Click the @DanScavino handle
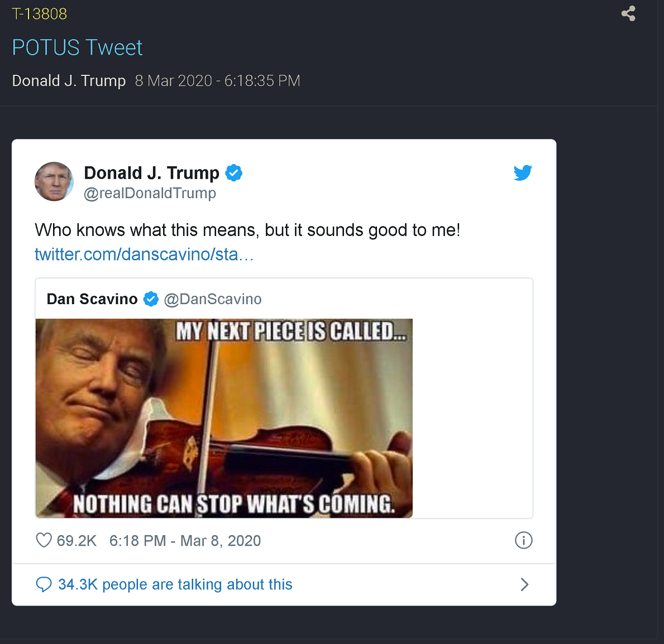Viewport: 664px width, 644px height. click(x=213, y=299)
